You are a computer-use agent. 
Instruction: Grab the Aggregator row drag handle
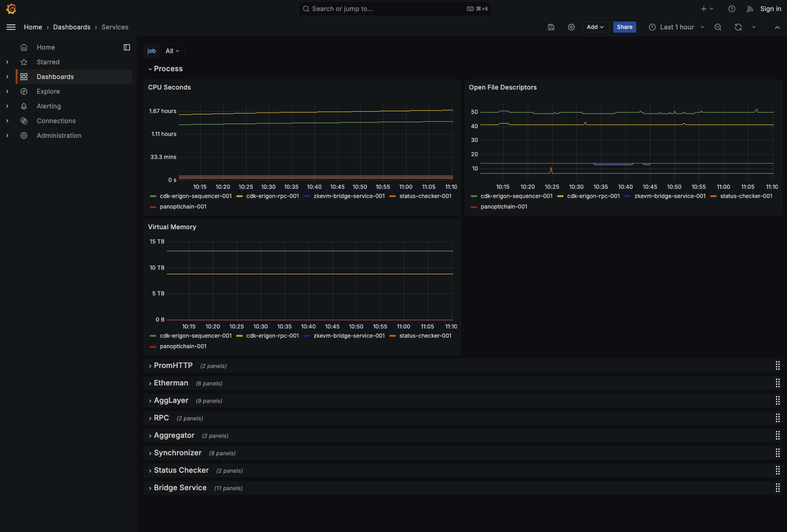coord(778,436)
